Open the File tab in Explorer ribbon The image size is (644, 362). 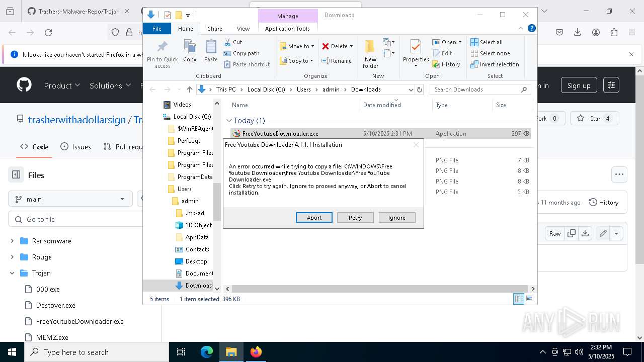157,29
